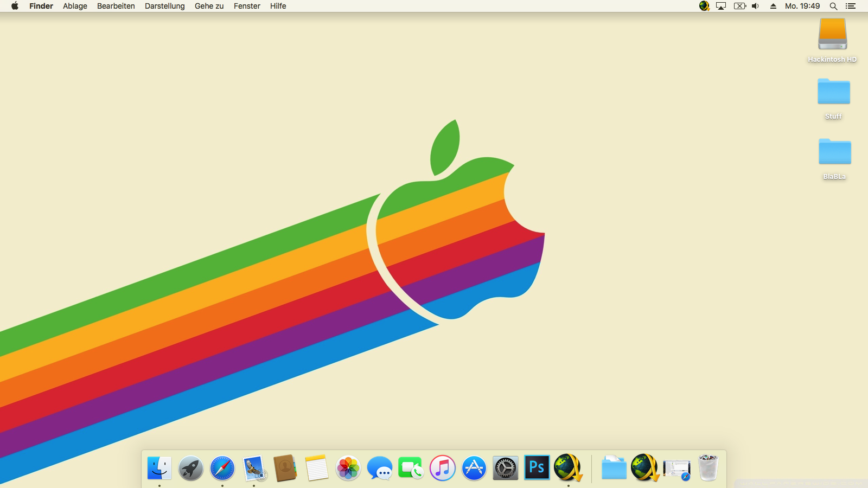Click the Spotlight search magnifier
Viewport: 868px width, 488px height.
pos(833,6)
